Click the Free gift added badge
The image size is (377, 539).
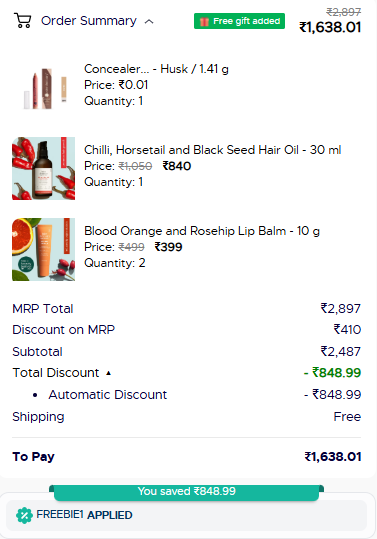239,21
